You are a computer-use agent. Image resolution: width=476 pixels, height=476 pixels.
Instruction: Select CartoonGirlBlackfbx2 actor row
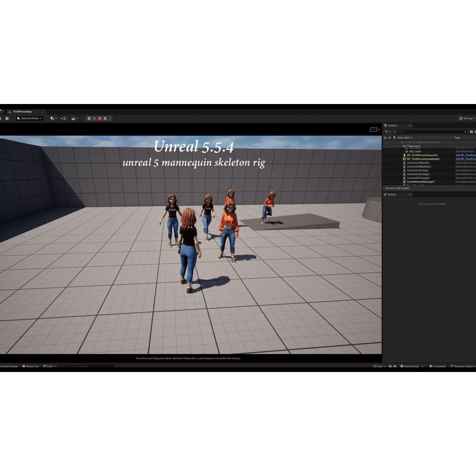(429, 167)
